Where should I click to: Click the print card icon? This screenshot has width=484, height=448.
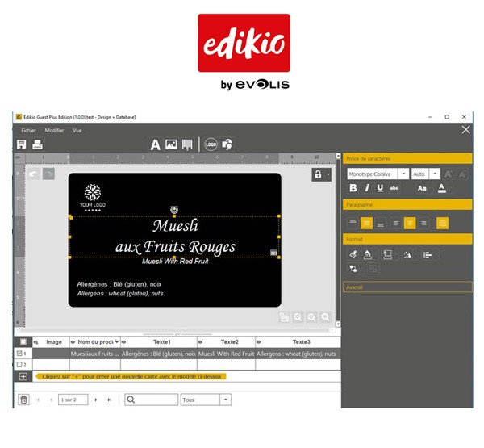point(37,144)
